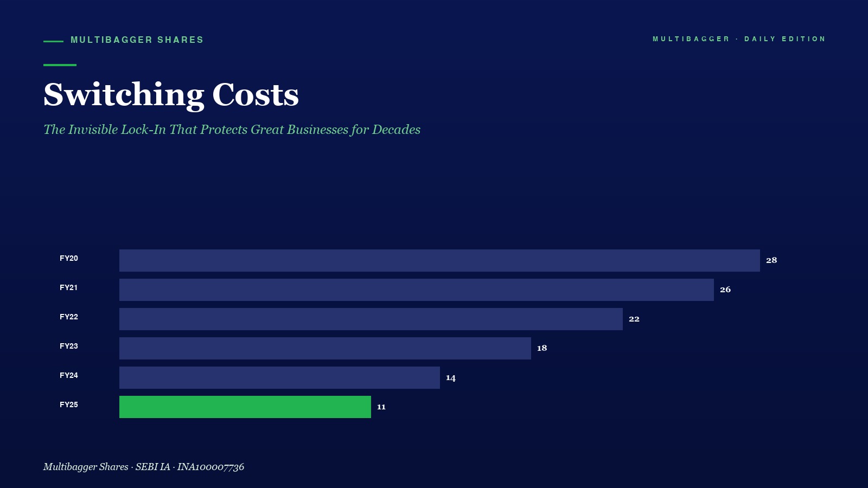Select the FY21 bar
The height and width of the screenshot is (488, 868).
coord(417,290)
